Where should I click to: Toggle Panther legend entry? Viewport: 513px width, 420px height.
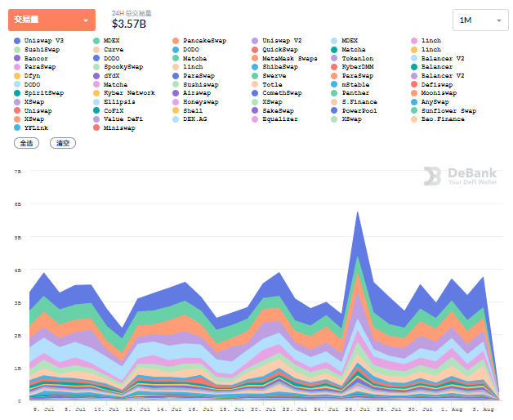[350, 93]
